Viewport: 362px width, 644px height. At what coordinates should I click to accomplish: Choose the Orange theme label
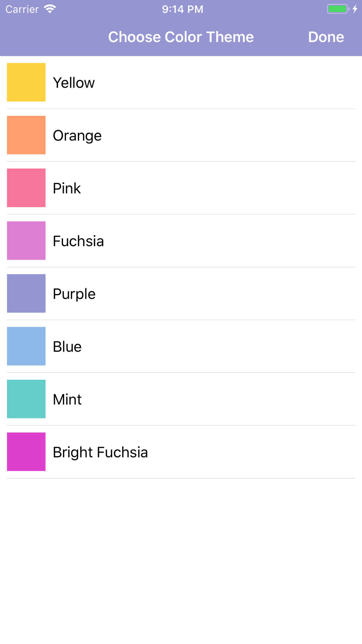pyautogui.click(x=77, y=136)
